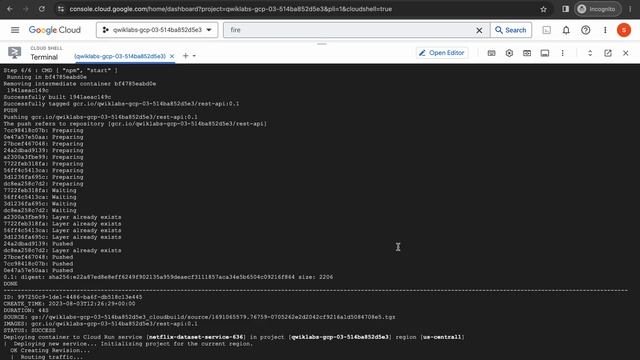This screenshot has height=360, width=640.
Task: Click the address bar URL
Action: click(231, 9)
